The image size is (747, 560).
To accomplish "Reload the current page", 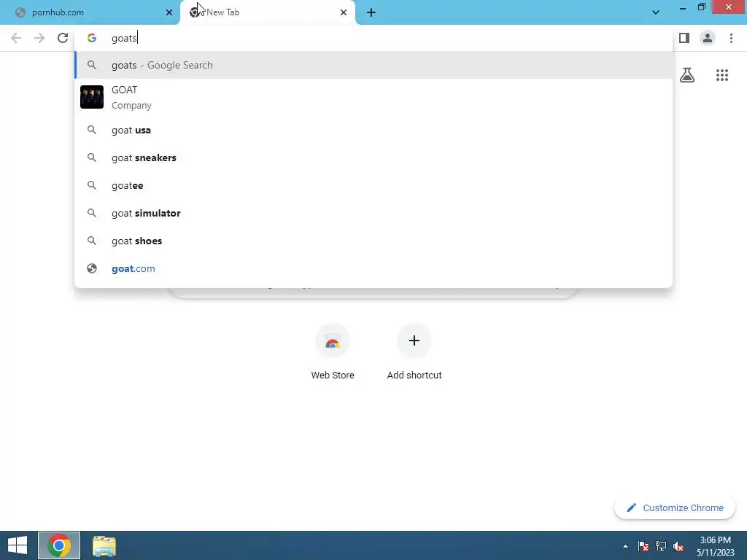I will (63, 38).
